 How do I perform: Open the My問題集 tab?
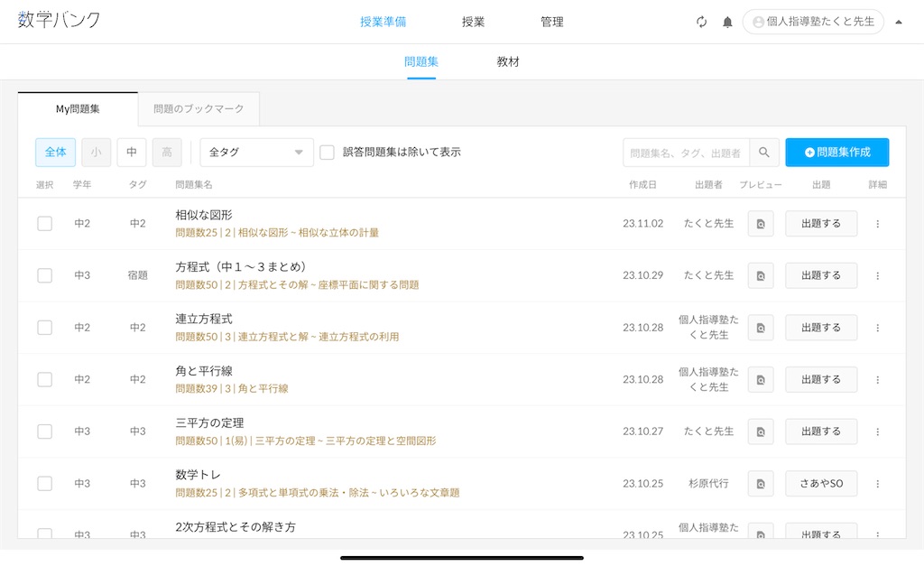pyautogui.click(x=78, y=109)
